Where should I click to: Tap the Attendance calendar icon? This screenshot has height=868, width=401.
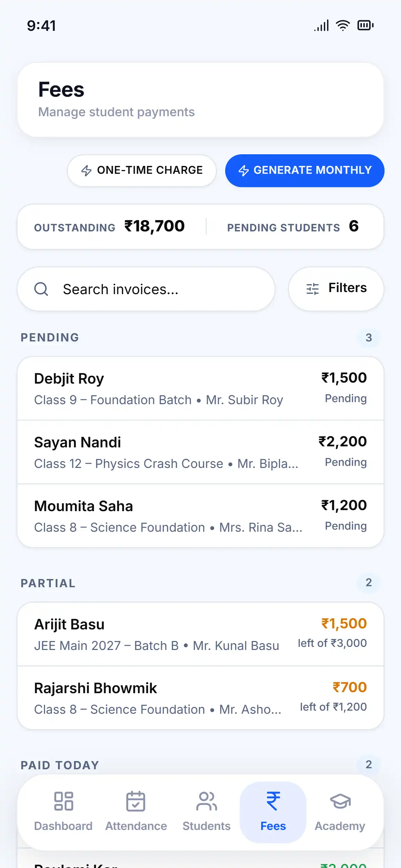point(136,801)
